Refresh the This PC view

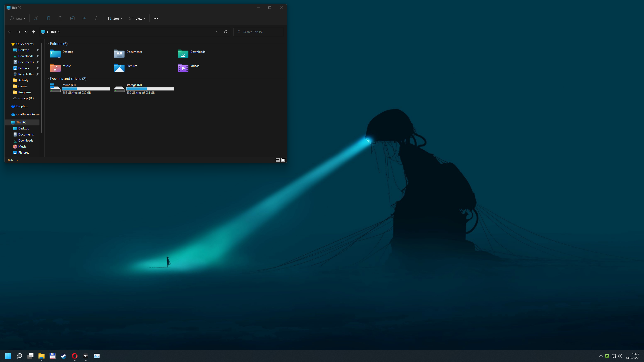click(226, 32)
